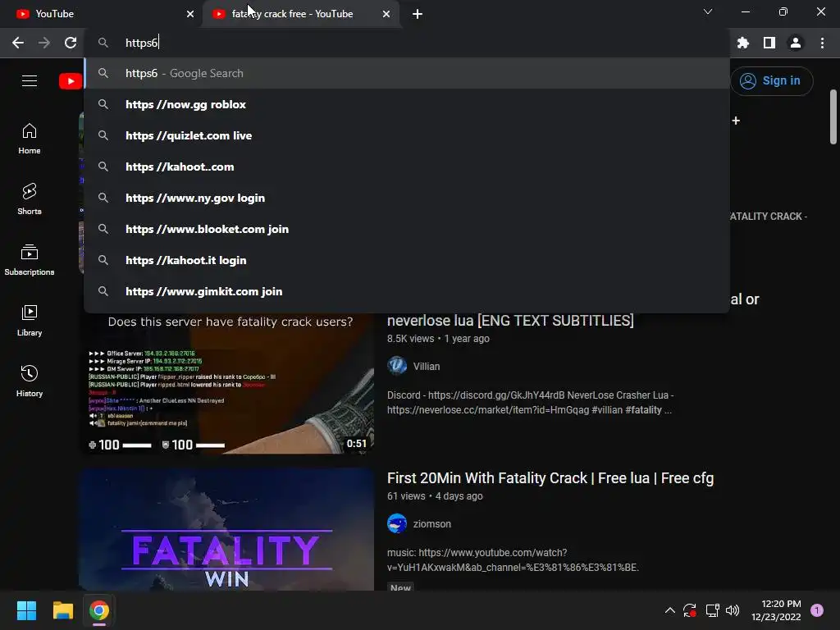Open the Chrome profile icon
Image resolution: width=840 pixels, height=630 pixels.
click(796, 43)
